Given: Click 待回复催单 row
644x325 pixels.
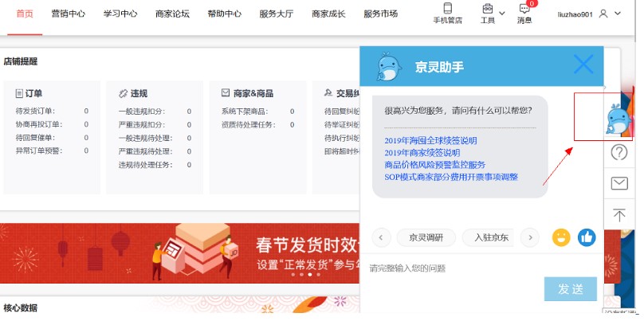Looking at the screenshot, I should (x=52, y=138).
